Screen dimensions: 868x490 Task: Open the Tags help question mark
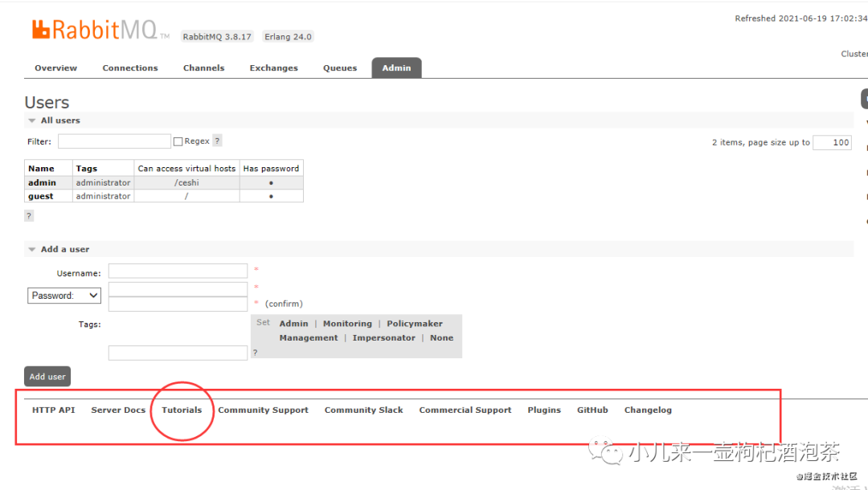click(x=256, y=353)
